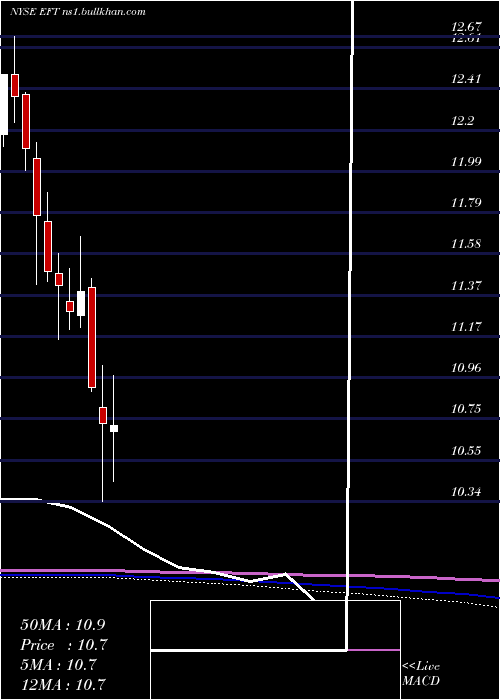Click the '12MA : 10.7' readout
This screenshot has width=500, height=700.
pos(63,684)
